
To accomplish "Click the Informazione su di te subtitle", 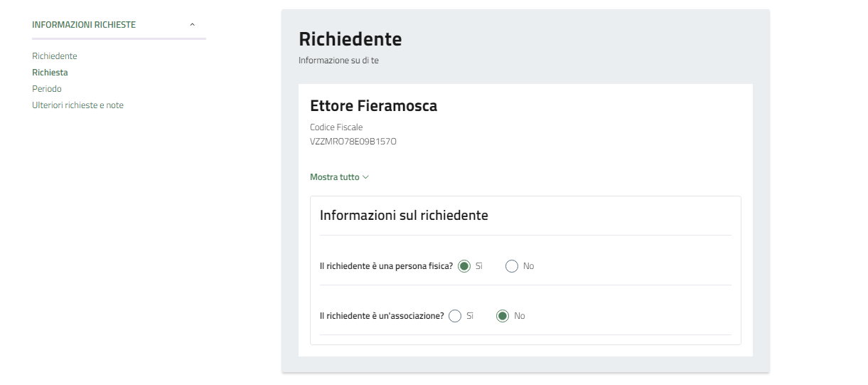I will (x=338, y=60).
